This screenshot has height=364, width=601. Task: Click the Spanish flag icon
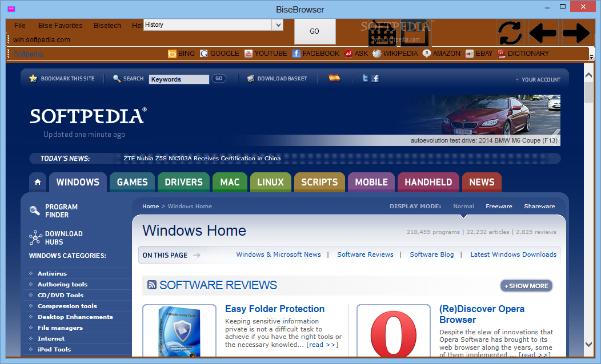[334, 78]
